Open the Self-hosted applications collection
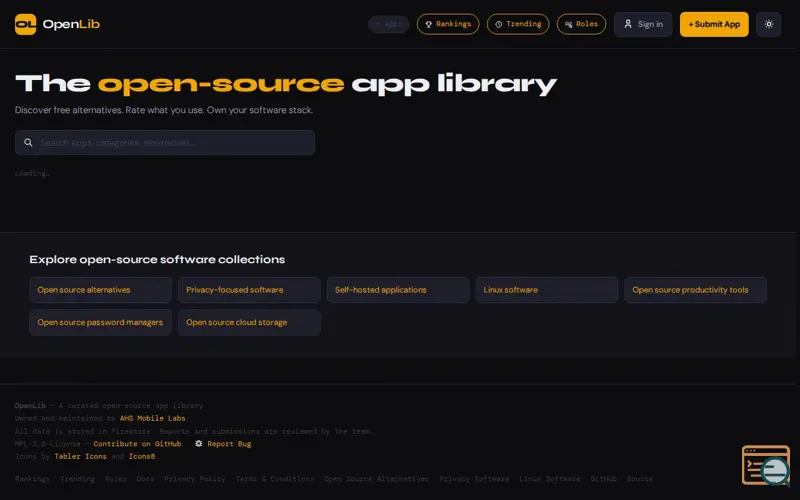The width and height of the screenshot is (800, 500). tap(398, 290)
